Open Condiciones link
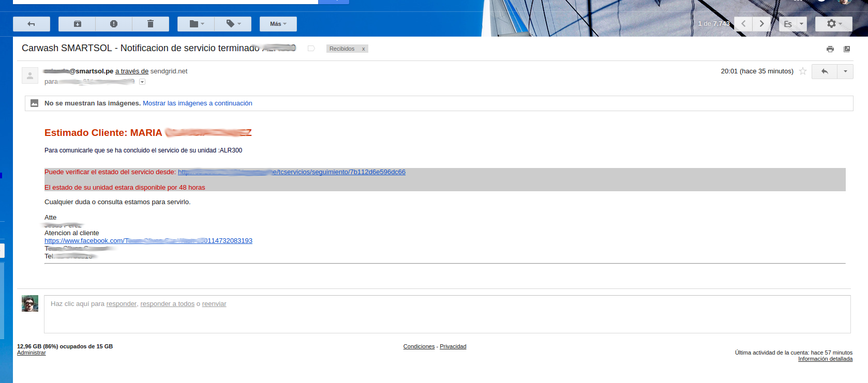 (x=419, y=347)
